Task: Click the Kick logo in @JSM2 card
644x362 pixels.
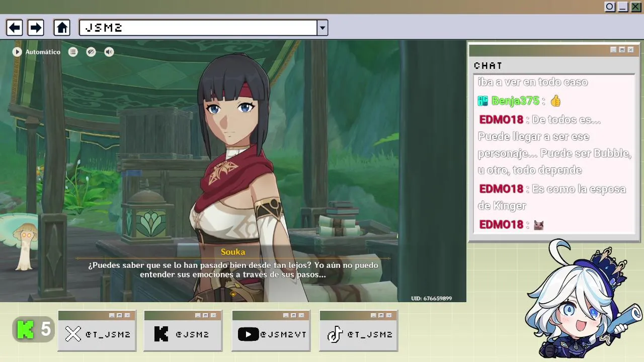Action: point(161,334)
